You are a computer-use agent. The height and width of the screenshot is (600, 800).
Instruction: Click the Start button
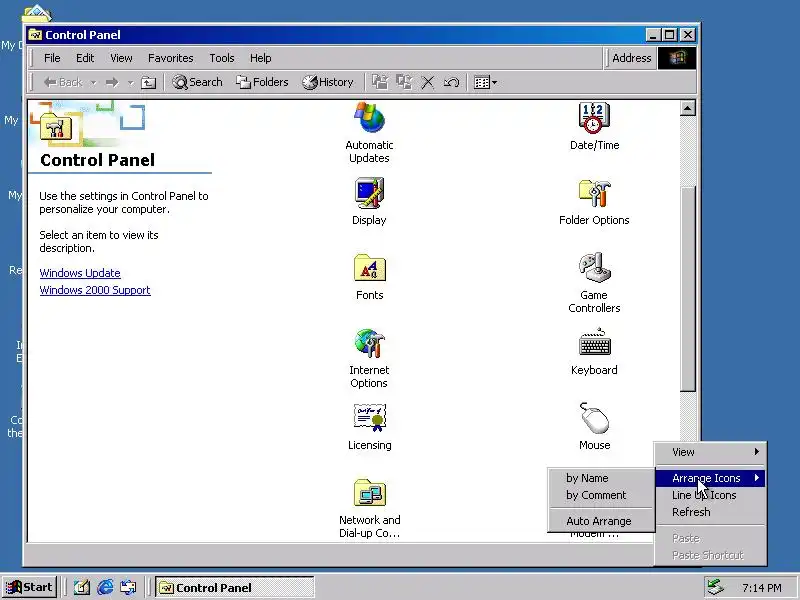tap(30, 587)
